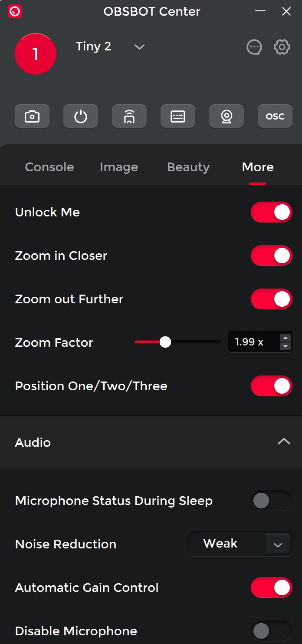Switch to the Beauty tab
Image resolution: width=302 pixels, height=644 pixels.
pyautogui.click(x=188, y=167)
